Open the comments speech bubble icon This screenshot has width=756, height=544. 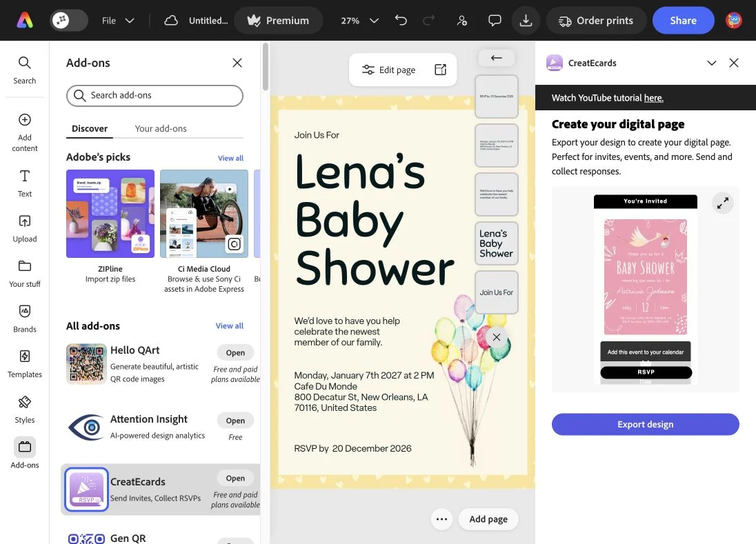[495, 20]
